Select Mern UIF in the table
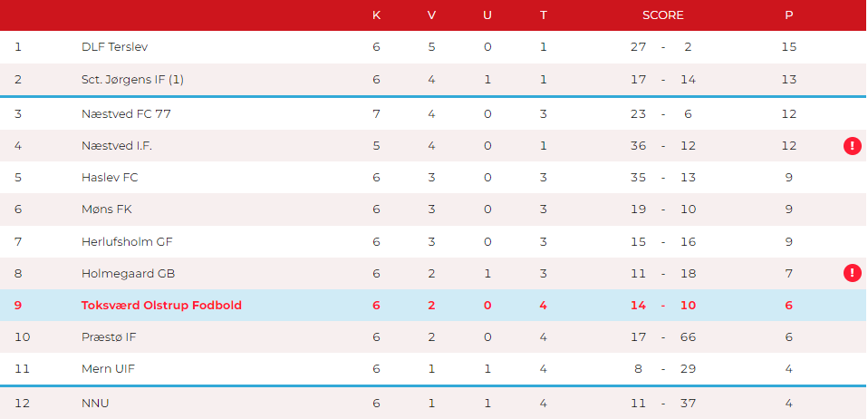868x419 pixels. (x=108, y=369)
